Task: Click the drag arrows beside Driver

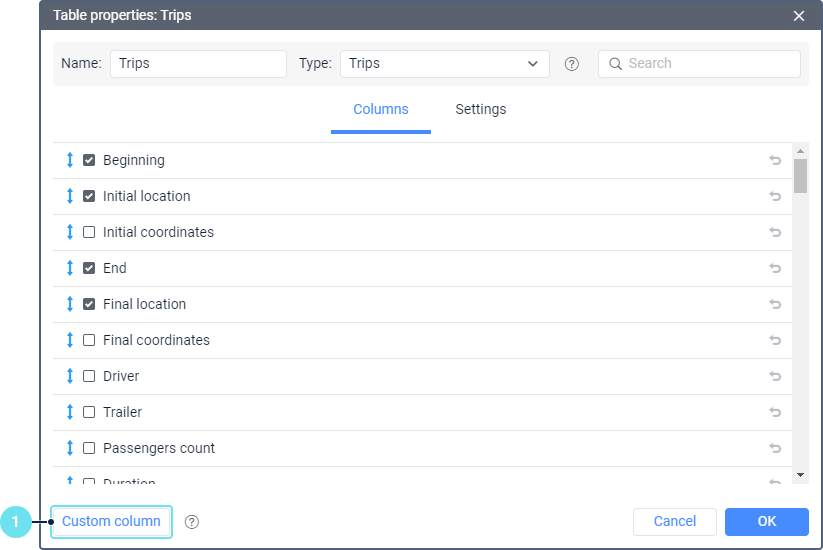Action: pos(70,376)
